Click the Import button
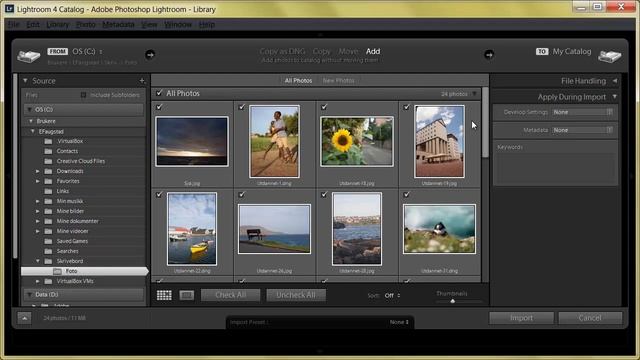This screenshot has width=640, height=360. pyautogui.click(x=521, y=318)
